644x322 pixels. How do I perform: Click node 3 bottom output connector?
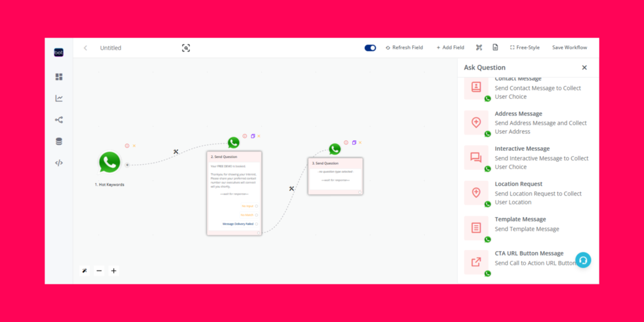(x=360, y=192)
